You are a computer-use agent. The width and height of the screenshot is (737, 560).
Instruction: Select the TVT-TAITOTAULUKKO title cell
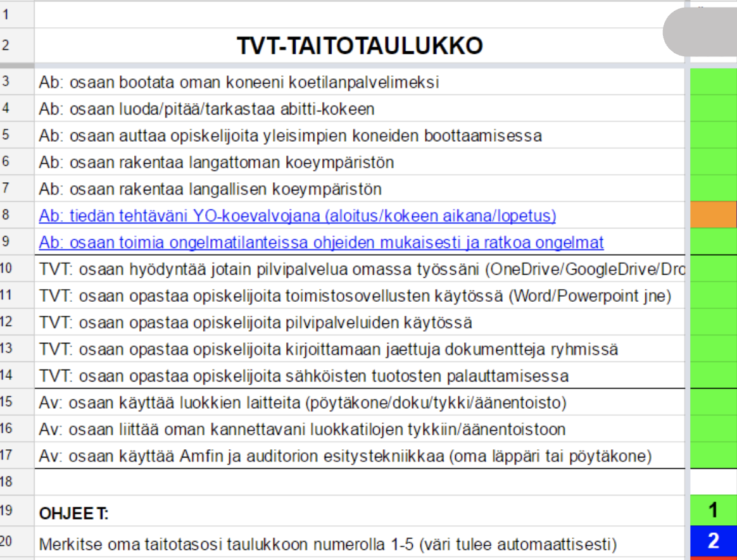pos(360,46)
